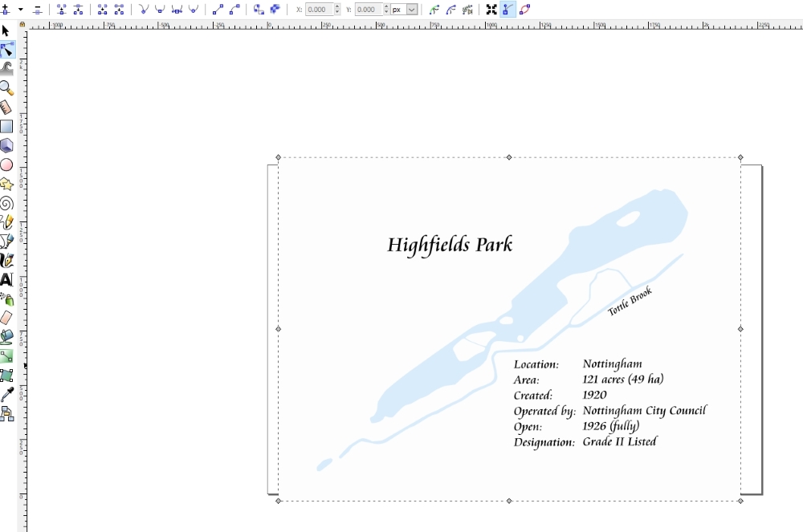Select the Bezier pen tool
The image size is (803, 532).
coord(6,242)
